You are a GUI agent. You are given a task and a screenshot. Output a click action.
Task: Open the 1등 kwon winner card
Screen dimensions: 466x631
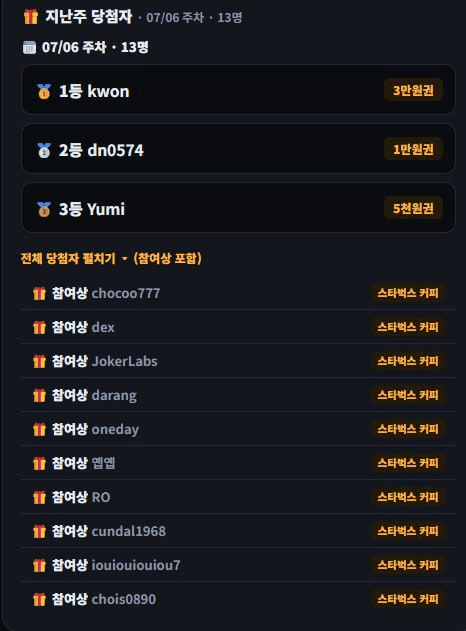coord(238,90)
